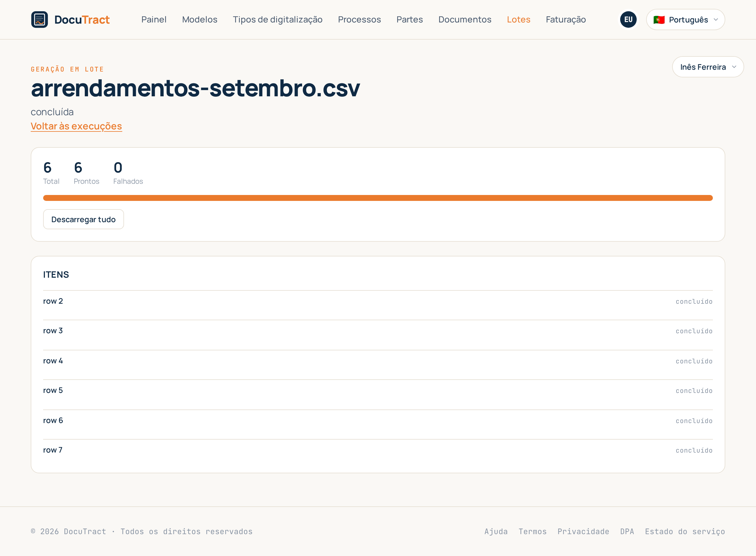Open the EU region avatar badge
The width and height of the screenshot is (756, 556).
[628, 19]
